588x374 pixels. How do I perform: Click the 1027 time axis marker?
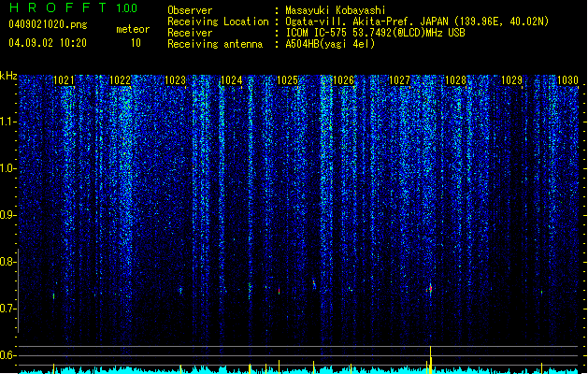point(399,80)
